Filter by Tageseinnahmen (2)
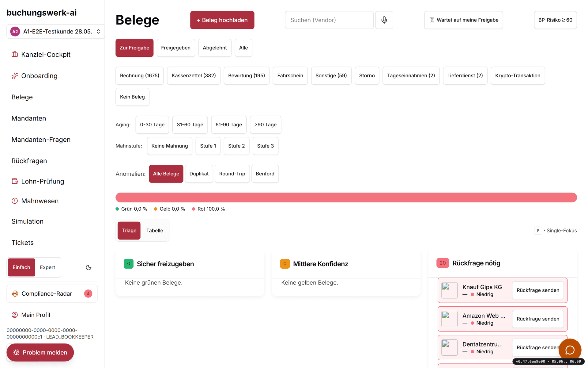Image resolution: width=588 pixels, height=368 pixels. [411, 76]
